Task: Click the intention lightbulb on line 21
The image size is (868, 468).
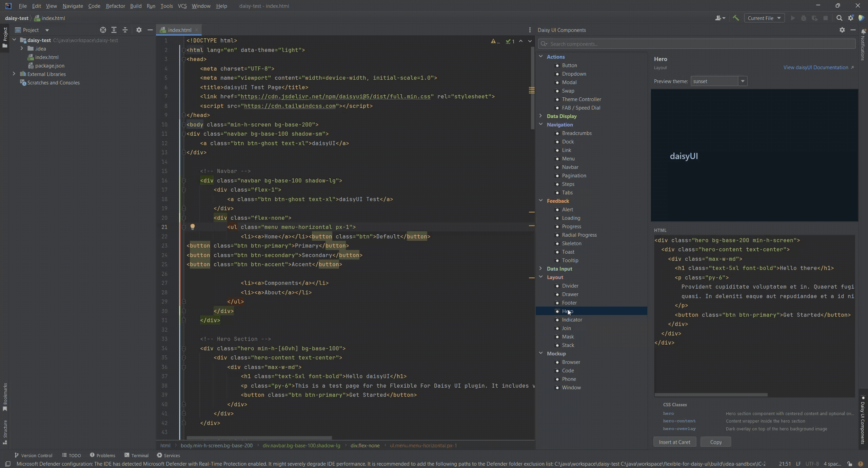Action: point(192,227)
